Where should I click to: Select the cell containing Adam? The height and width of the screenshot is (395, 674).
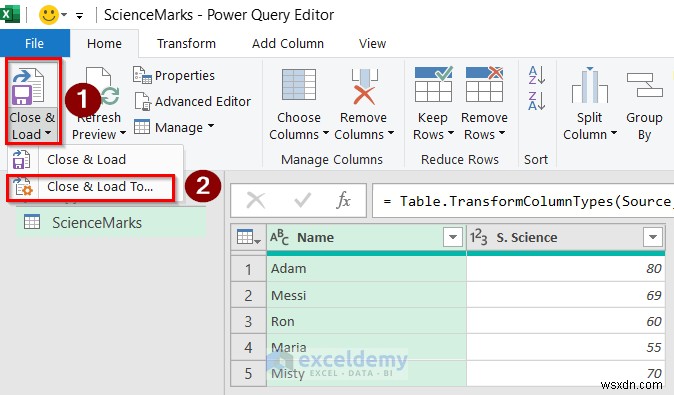click(x=366, y=269)
